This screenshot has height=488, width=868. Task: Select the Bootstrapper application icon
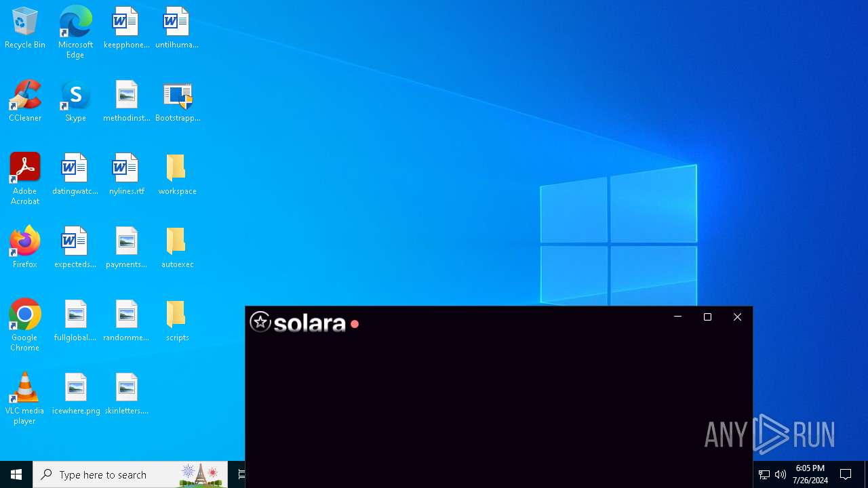(x=177, y=101)
